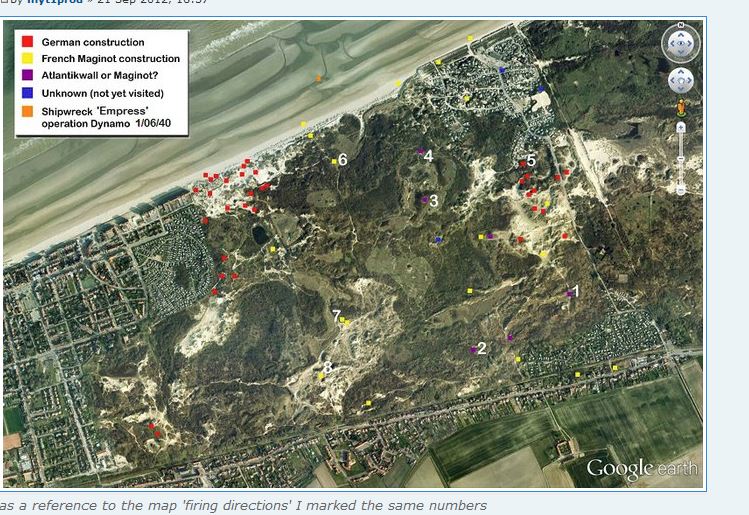This screenshot has width=749, height=515.
Task: Click the purple marker beside number 3
Action: [x=425, y=200]
